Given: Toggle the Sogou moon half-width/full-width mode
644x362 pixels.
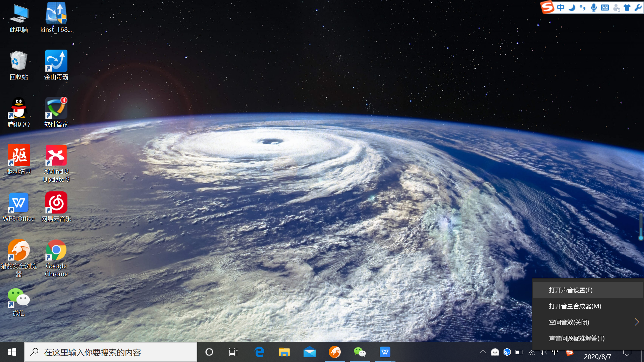Looking at the screenshot, I should pyautogui.click(x=572, y=7).
